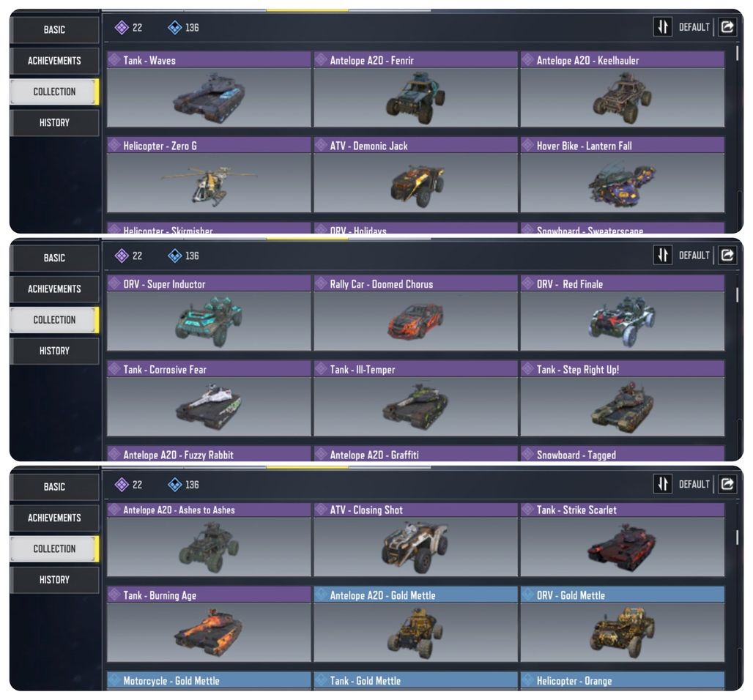Click the share icon in top panel
The width and height of the screenshot is (753, 700).
727,27
